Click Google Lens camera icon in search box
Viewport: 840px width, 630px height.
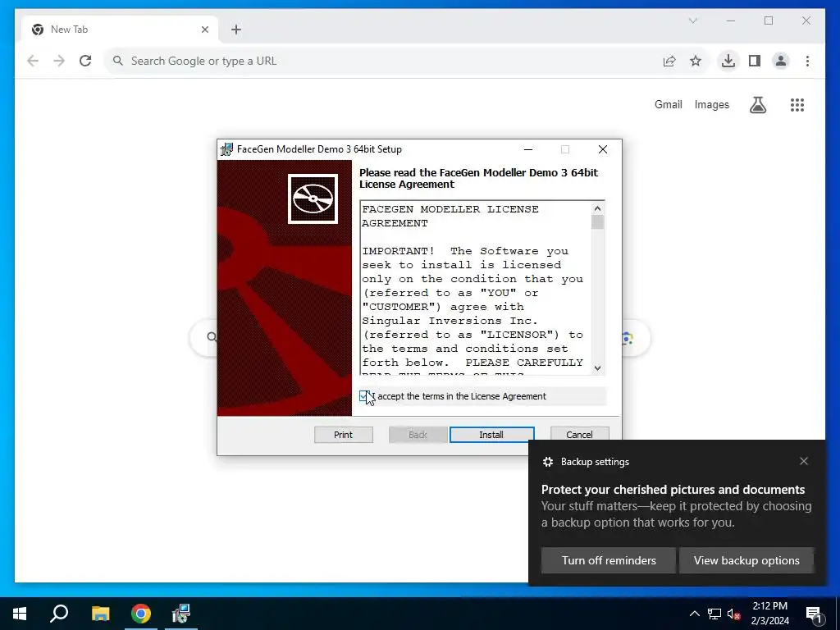[x=628, y=338]
